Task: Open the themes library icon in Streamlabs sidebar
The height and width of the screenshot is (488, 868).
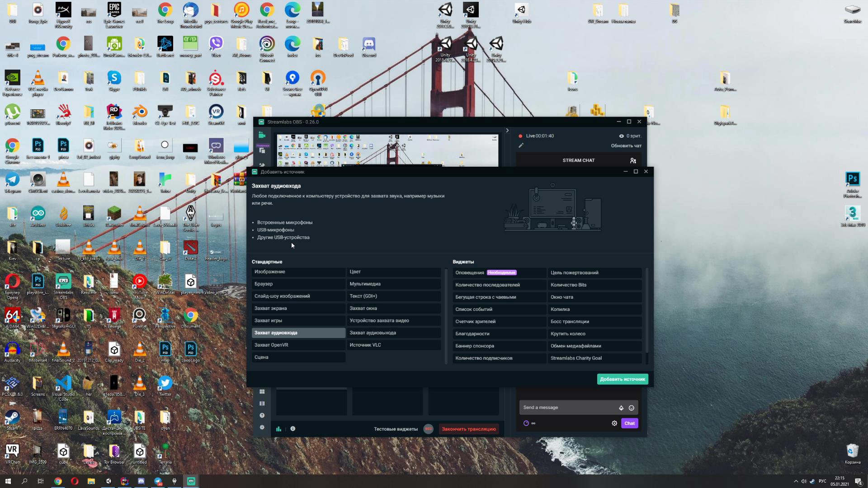Action: [x=262, y=150]
